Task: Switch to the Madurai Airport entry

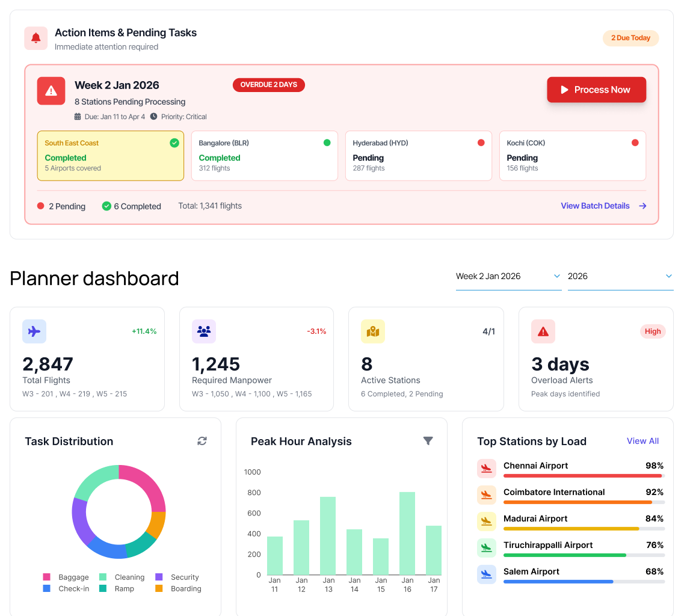Action: (535, 519)
